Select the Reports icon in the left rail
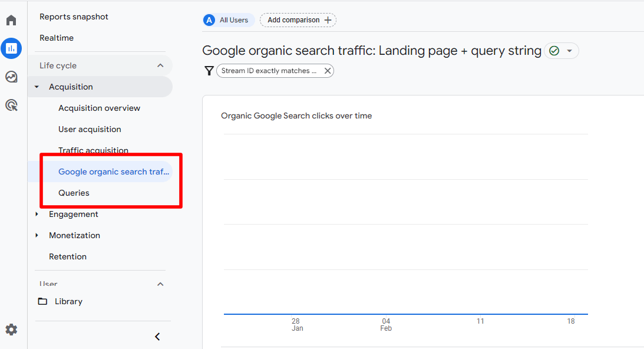The image size is (644, 349). click(11, 48)
